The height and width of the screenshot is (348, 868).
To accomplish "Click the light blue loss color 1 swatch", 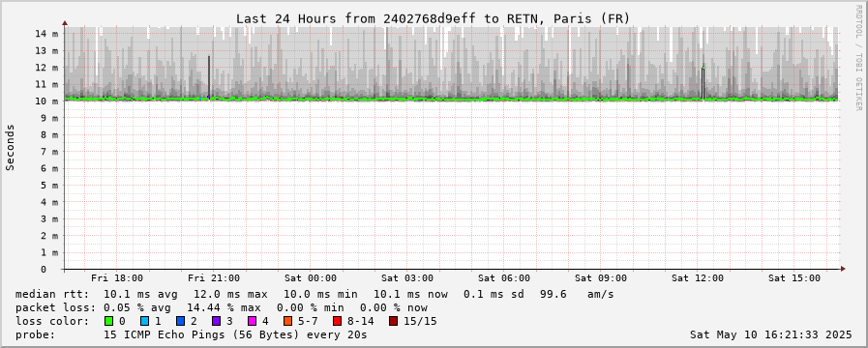I will point(144,321).
